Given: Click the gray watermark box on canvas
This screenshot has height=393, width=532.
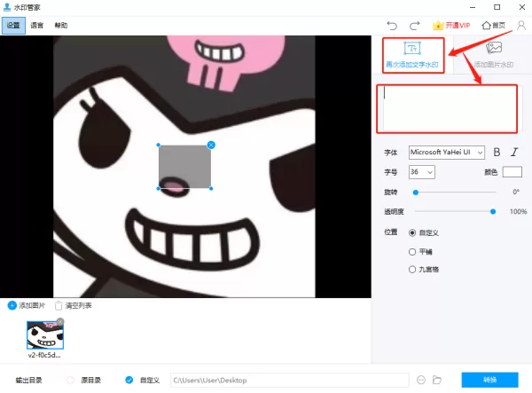Looking at the screenshot, I should (184, 167).
